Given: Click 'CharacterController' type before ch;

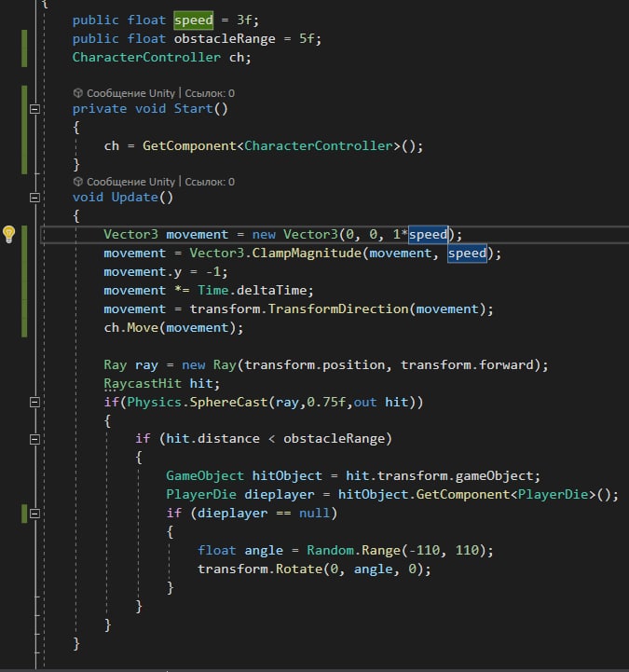Looking at the screenshot, I should [x=146, y=57].
